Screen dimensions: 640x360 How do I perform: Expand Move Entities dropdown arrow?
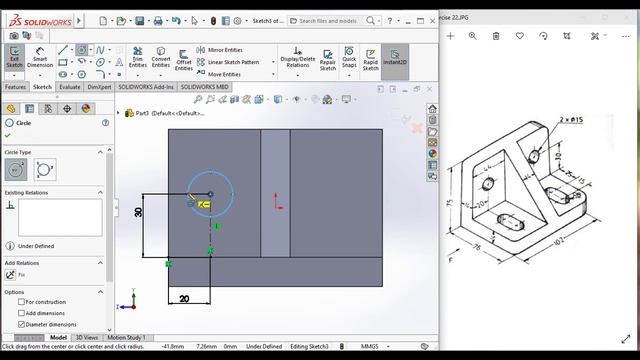click(273, 74)
